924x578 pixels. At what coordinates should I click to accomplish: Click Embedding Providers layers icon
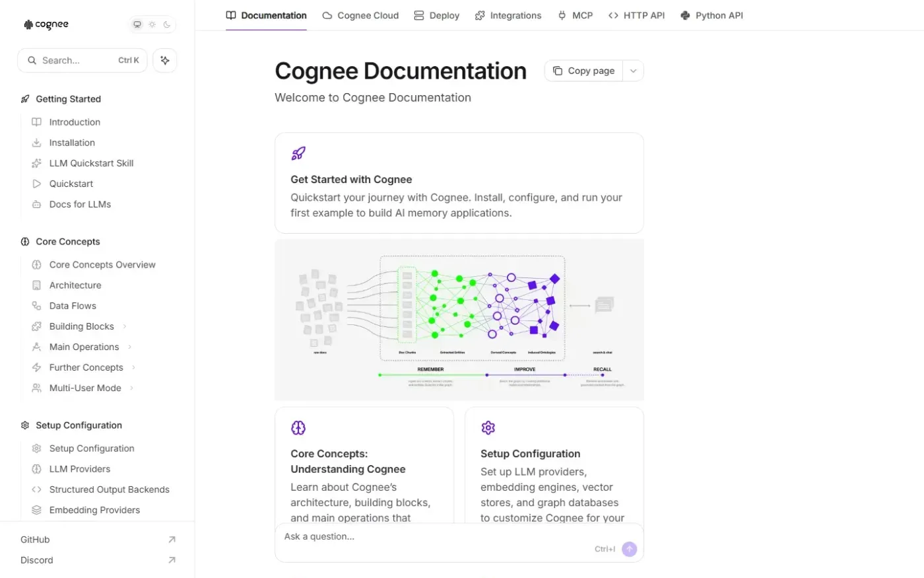pyautogui.click(x=37, y=510)
